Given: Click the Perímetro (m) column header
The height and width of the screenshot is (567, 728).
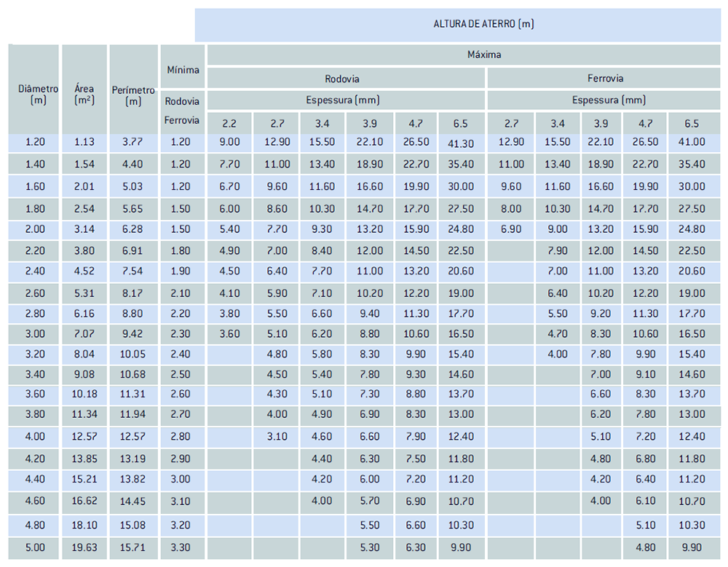Looking at the screenshot, I should coord(133,95).
